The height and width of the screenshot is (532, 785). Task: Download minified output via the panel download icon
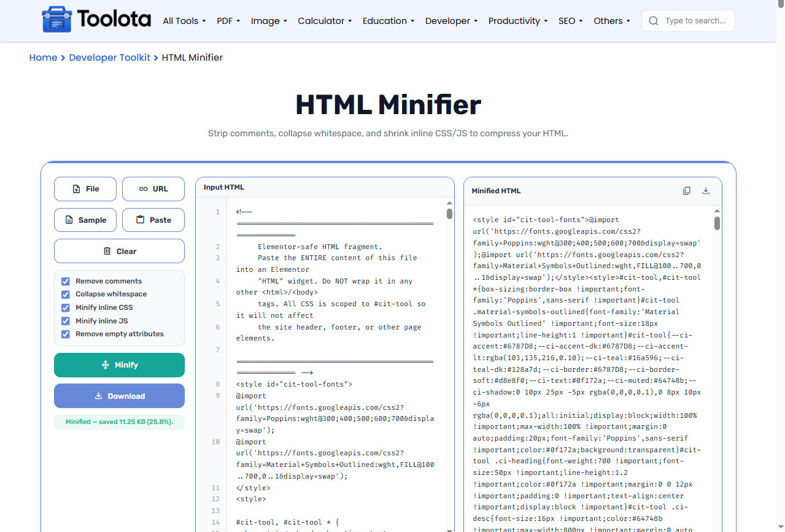pyautogui.click(x=706, y=191)
